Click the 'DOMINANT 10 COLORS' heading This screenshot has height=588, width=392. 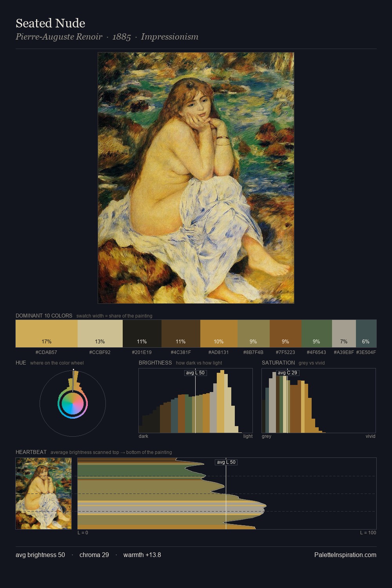(x=44, y=316)
